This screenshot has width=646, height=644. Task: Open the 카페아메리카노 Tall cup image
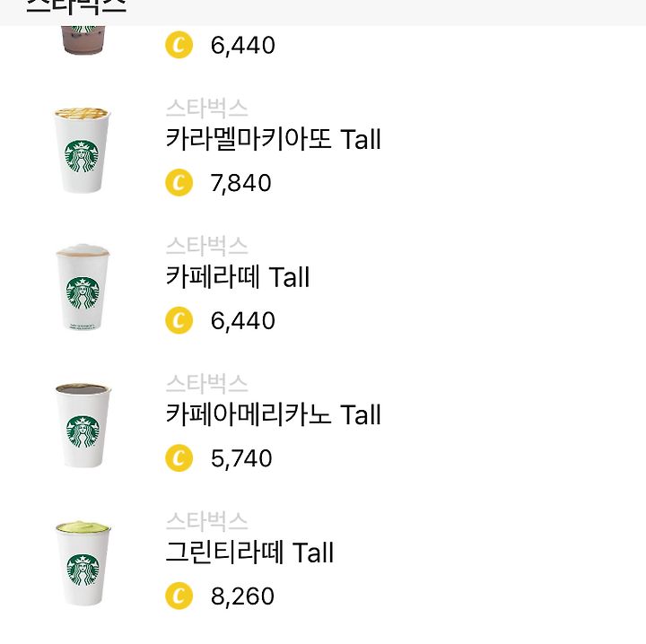point(83,426)
